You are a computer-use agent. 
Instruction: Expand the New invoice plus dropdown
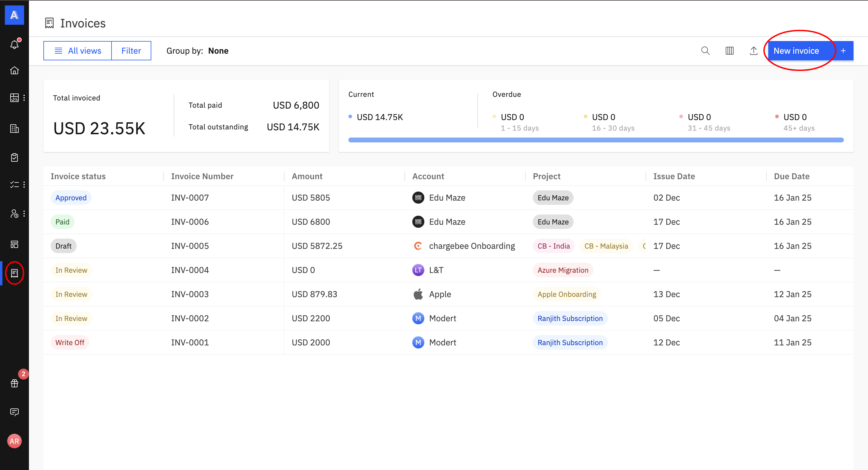click(843, 51)
